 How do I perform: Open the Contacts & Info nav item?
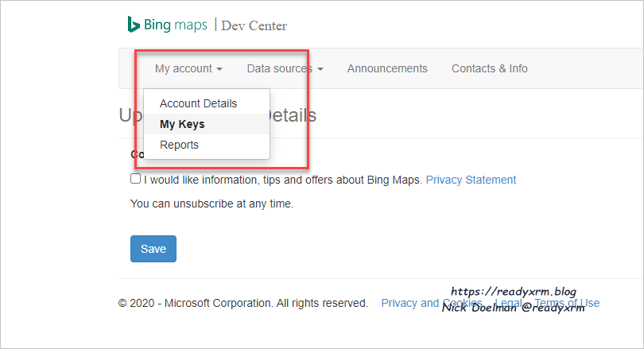coord(489,68)
